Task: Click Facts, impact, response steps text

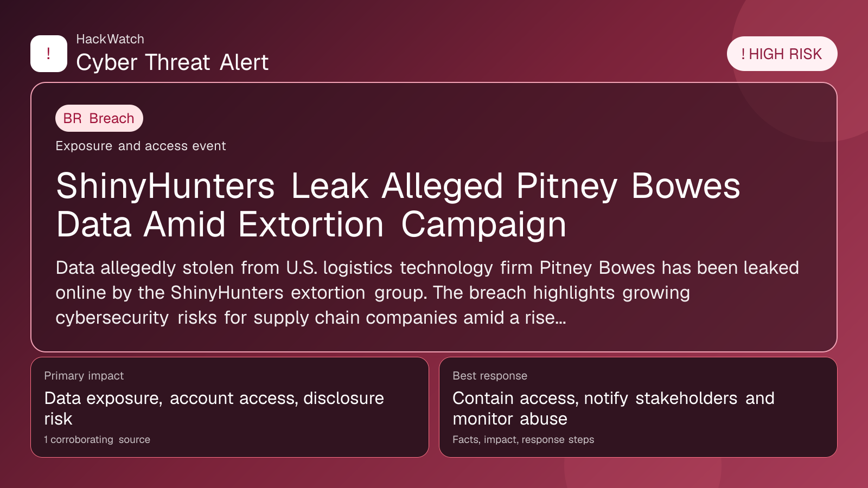Action: (523, 440)
